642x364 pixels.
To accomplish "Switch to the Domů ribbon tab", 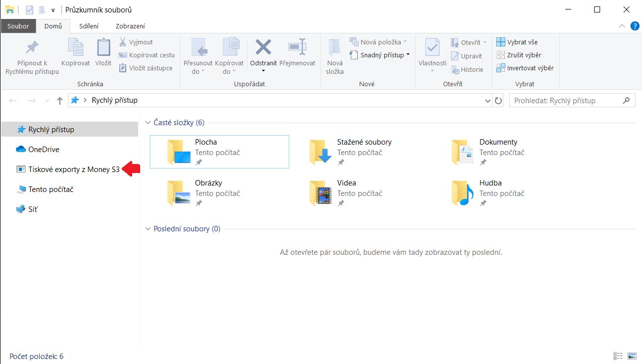I will [53, 26].
